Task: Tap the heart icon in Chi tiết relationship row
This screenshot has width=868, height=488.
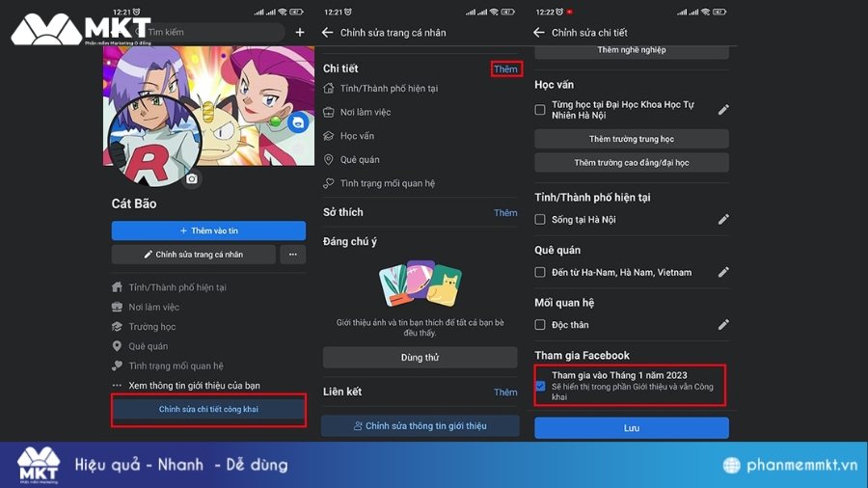Action: coord(329,183)
